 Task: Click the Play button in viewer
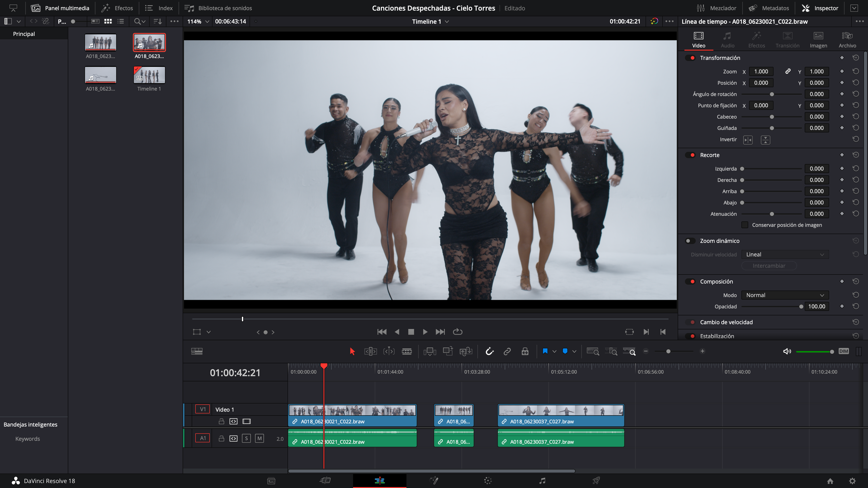click(x=425, y=332)
